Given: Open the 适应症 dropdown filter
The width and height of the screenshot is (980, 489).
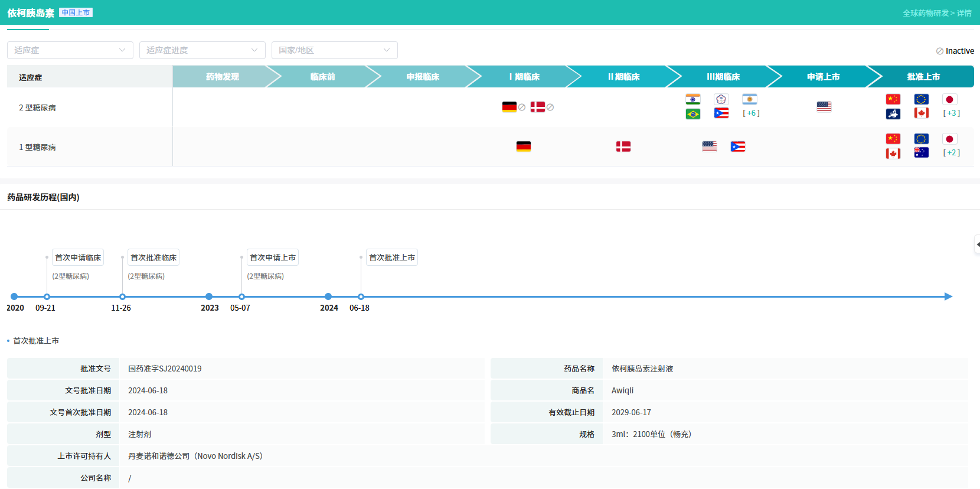Looking at the screenshot, I should click(x=70, y=50).
